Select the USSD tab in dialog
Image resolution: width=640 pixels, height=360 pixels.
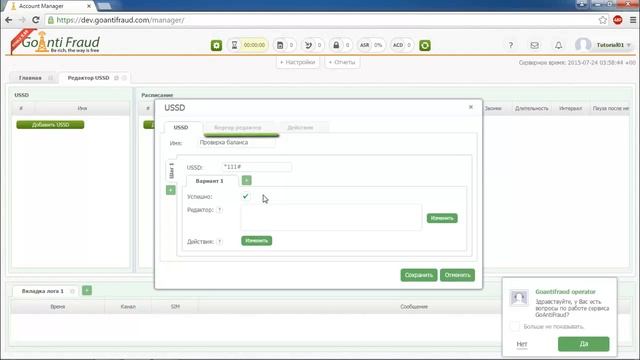click(x=181, y=127)
